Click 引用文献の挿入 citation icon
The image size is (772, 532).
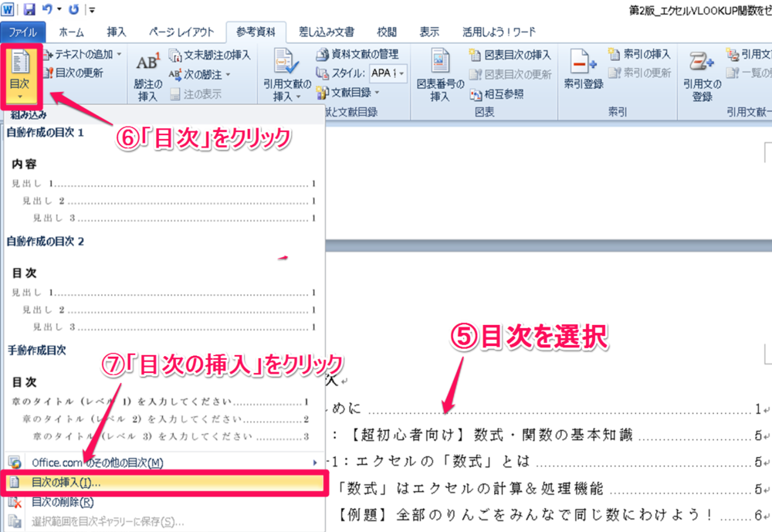287,76
